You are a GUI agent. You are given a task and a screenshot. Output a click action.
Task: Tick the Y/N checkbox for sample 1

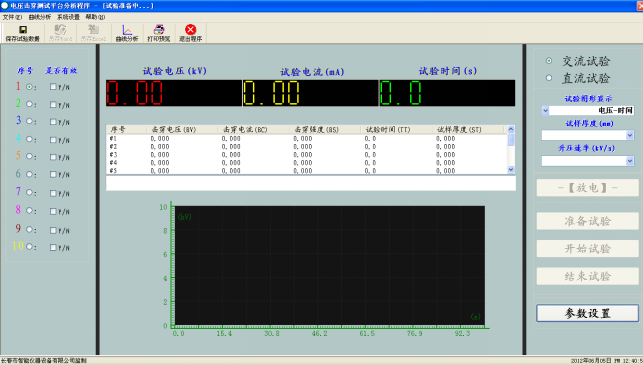[x=53, y=87]
